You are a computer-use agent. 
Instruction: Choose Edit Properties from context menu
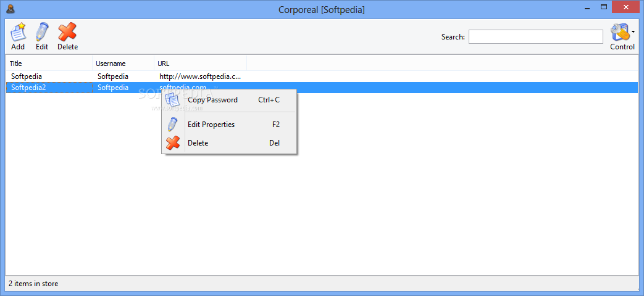coord(229,124)
